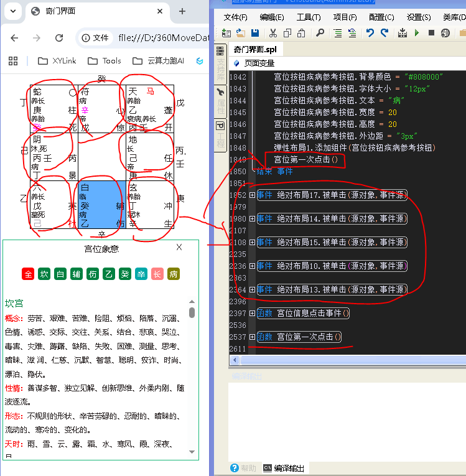Expand the 绝对布局15.被单击 event block

click(252, 242)
